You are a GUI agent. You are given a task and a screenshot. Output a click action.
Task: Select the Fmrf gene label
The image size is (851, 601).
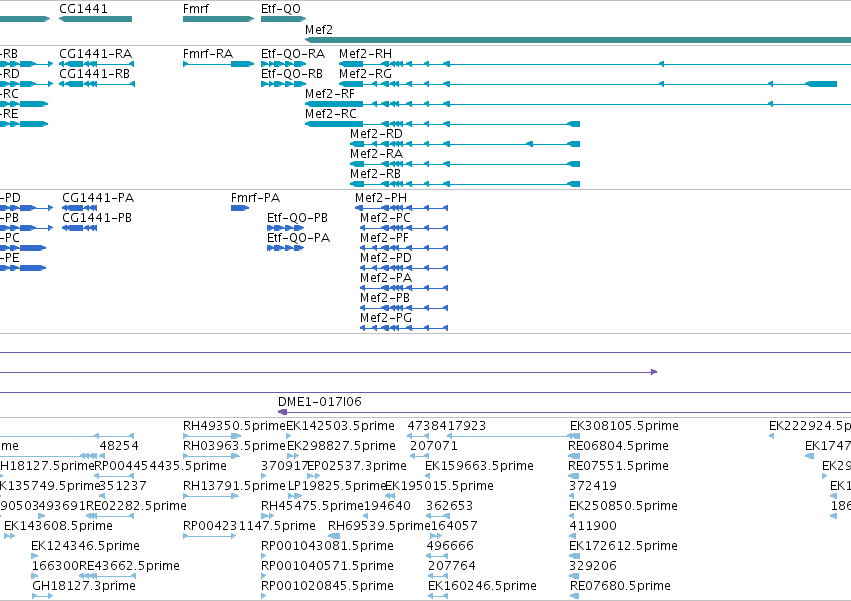pos(196,9)
